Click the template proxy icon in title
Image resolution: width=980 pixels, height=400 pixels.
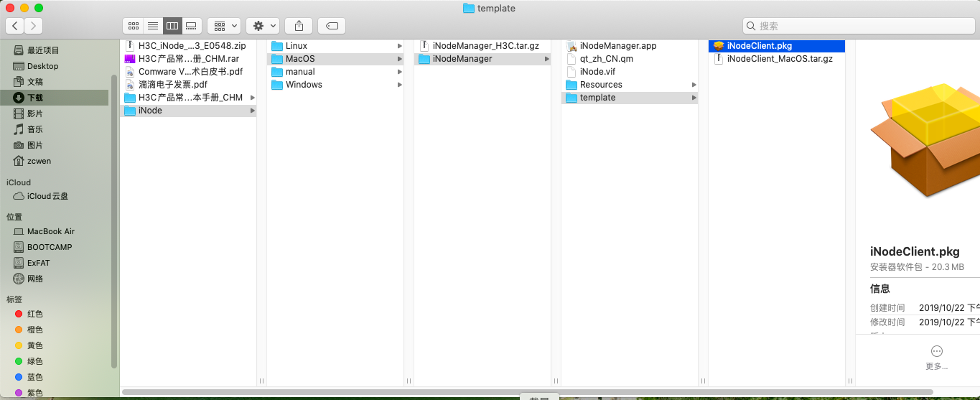point(469,9)
